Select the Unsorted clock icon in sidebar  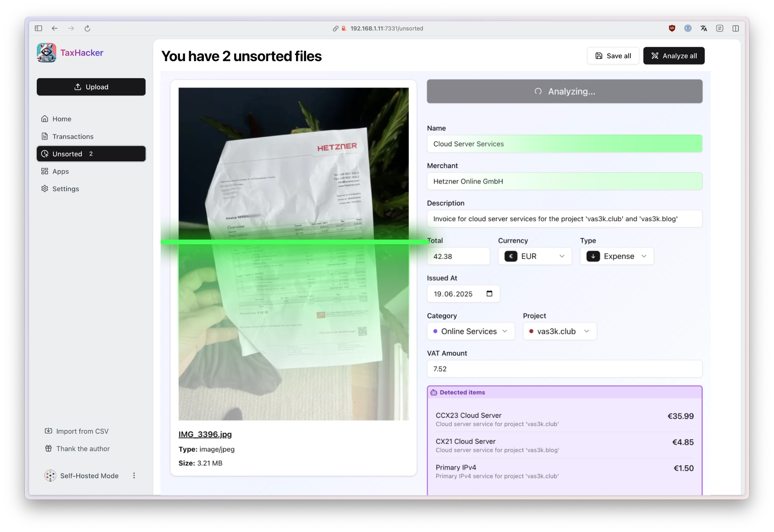45,154
